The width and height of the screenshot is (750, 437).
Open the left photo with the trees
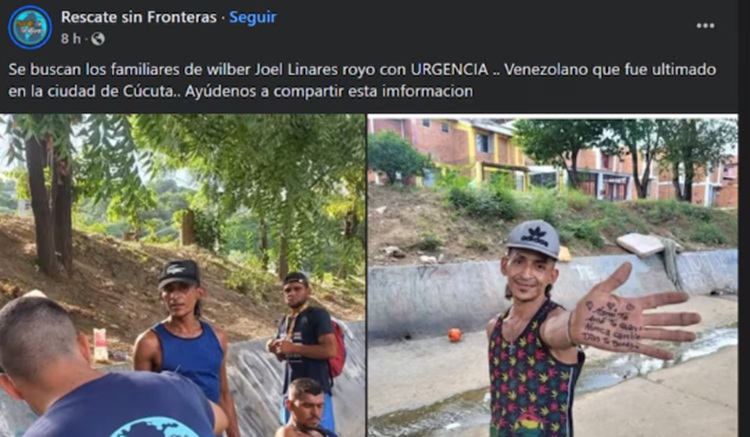(x=182, y=275)
